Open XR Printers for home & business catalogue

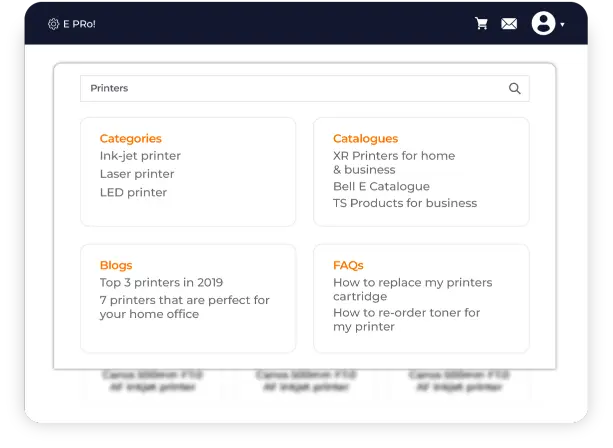(x=393, y=163)
